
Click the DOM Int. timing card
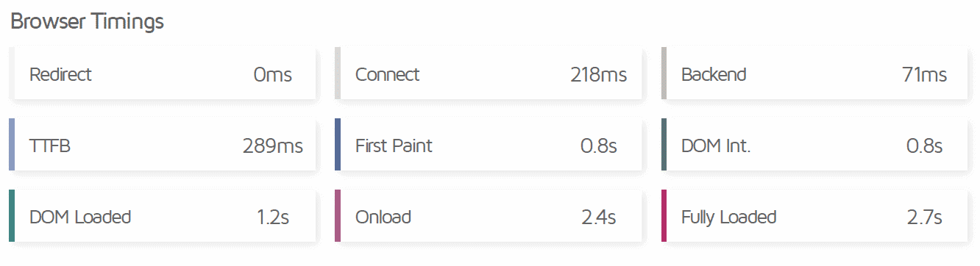814,145
